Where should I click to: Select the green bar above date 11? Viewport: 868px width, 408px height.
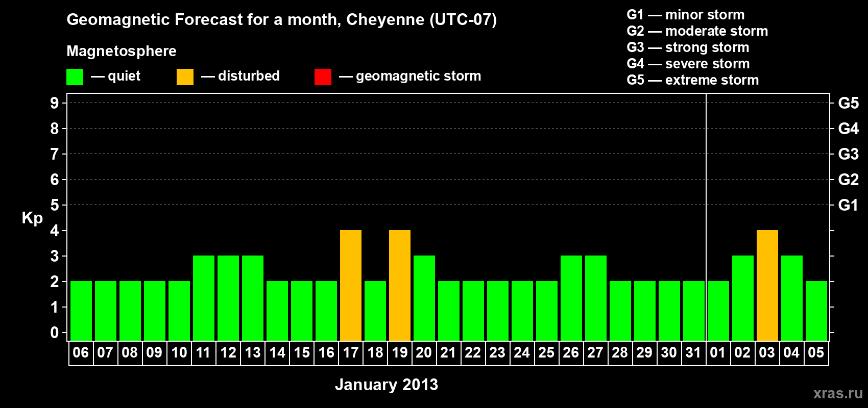(204, 298)
